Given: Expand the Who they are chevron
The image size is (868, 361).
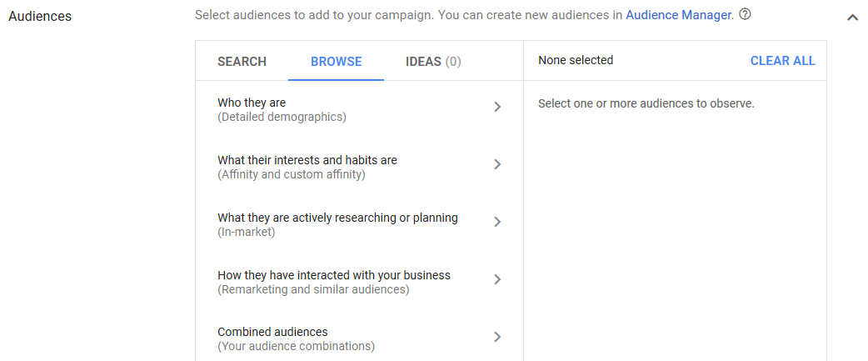Looking at the screenshot, I should [497, 107].
